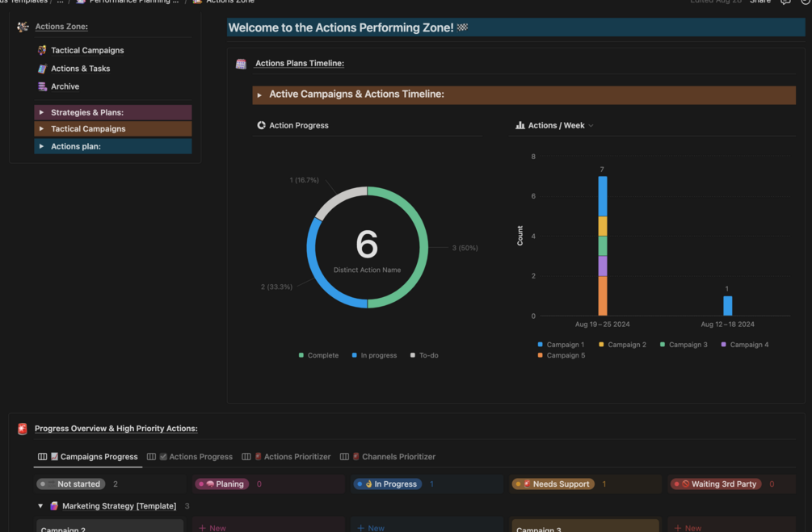Expand the Actions plan toggle
The height and width of the screenshot is (532, 812).
point(41,146)
